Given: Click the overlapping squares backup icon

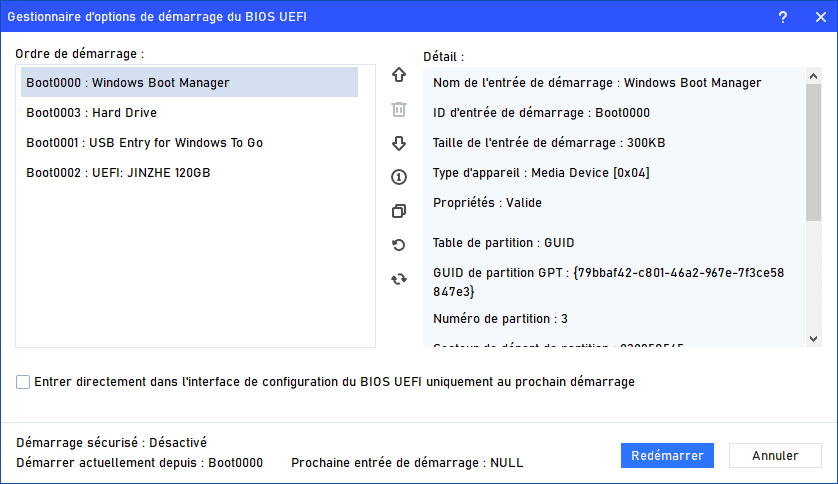Looking at the screenshot, I should tap(399, 211).
